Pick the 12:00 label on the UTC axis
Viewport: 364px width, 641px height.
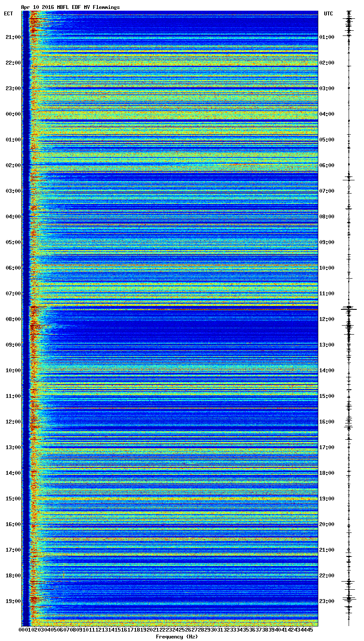[327, 319]
